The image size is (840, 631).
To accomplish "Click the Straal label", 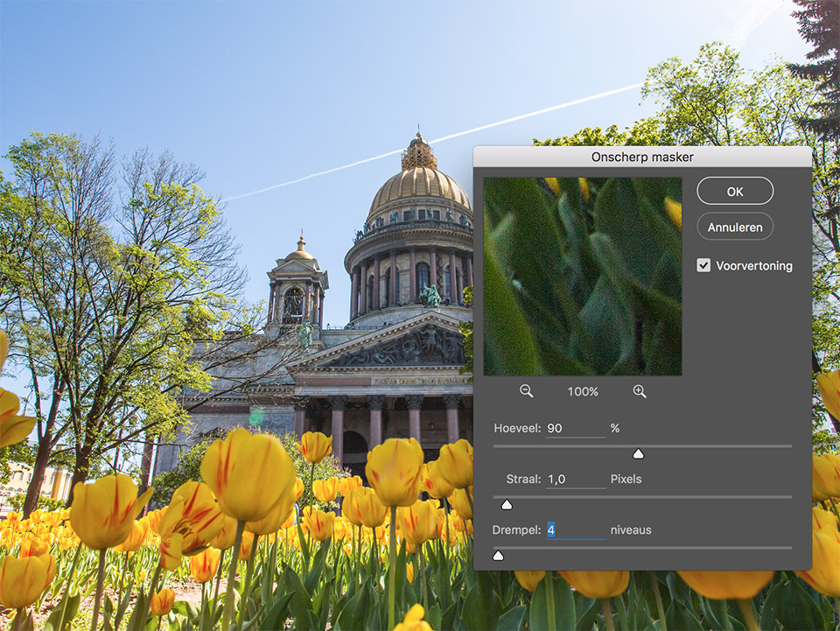I will [523, 479].
